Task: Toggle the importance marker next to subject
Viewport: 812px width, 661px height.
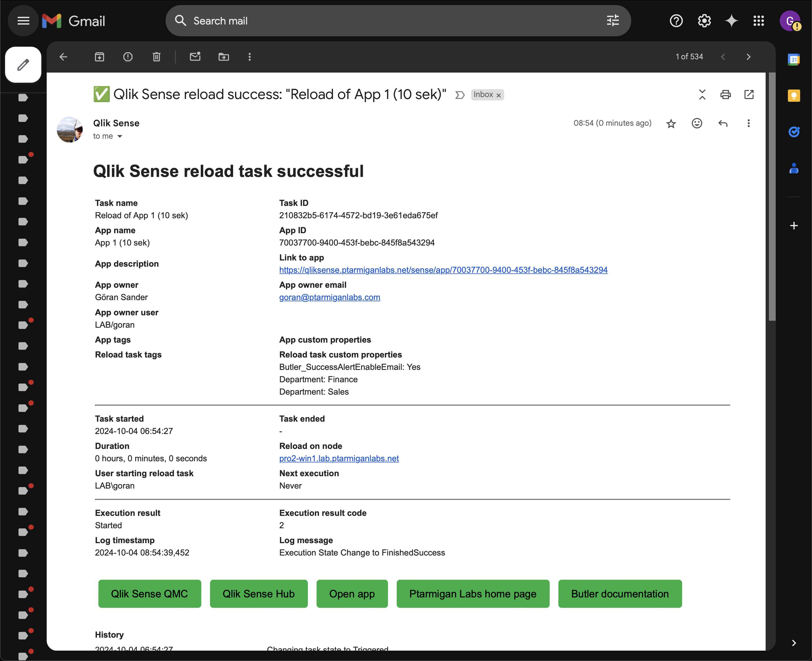Action: point(460,95)
